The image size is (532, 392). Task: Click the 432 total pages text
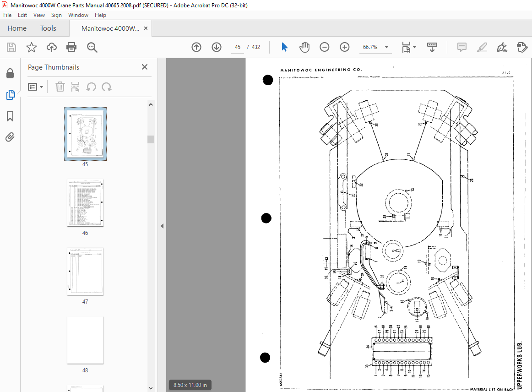[256, 47]
